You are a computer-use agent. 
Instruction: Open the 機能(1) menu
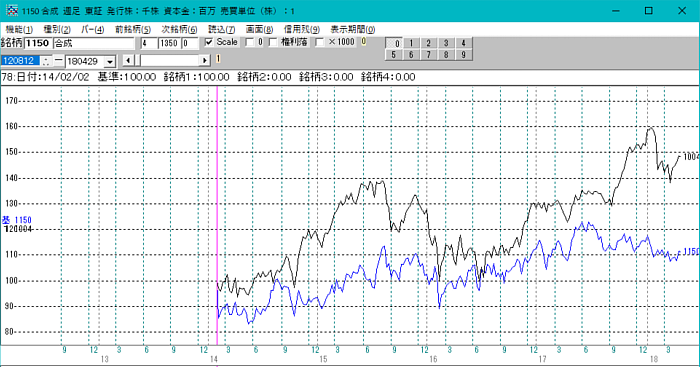pos(19,29)
